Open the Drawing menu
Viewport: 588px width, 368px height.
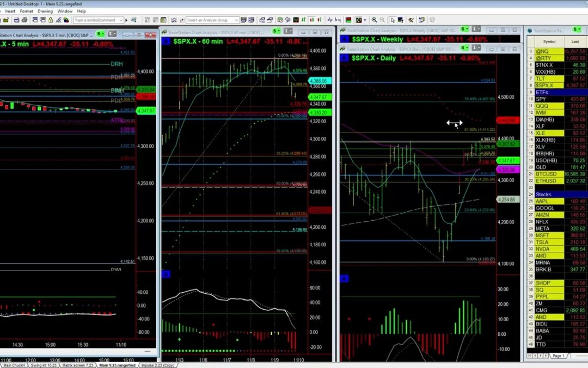[45, 11]
